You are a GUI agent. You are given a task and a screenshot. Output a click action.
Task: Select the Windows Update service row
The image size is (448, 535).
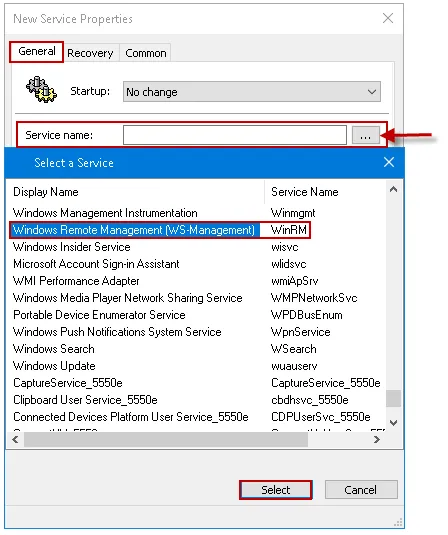pos(196,366)
